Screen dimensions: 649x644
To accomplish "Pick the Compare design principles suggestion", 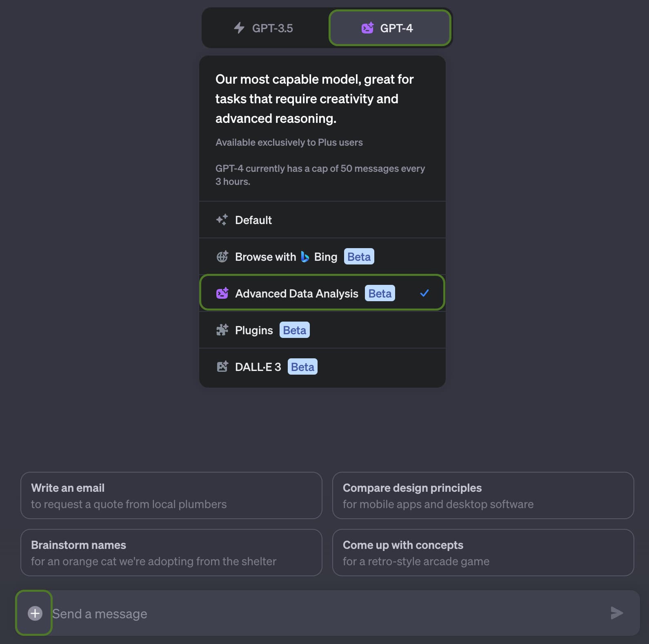I will coord(483,495).
